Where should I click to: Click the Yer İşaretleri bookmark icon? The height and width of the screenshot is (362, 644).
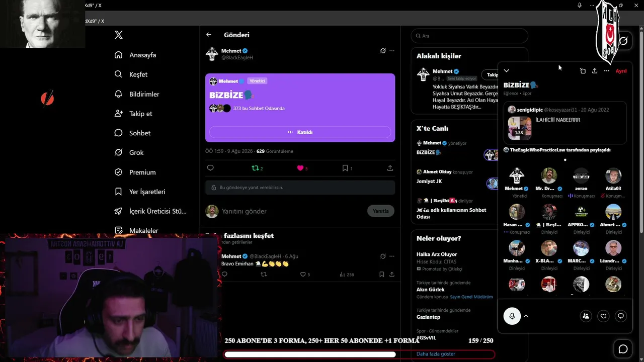[118, 192]
